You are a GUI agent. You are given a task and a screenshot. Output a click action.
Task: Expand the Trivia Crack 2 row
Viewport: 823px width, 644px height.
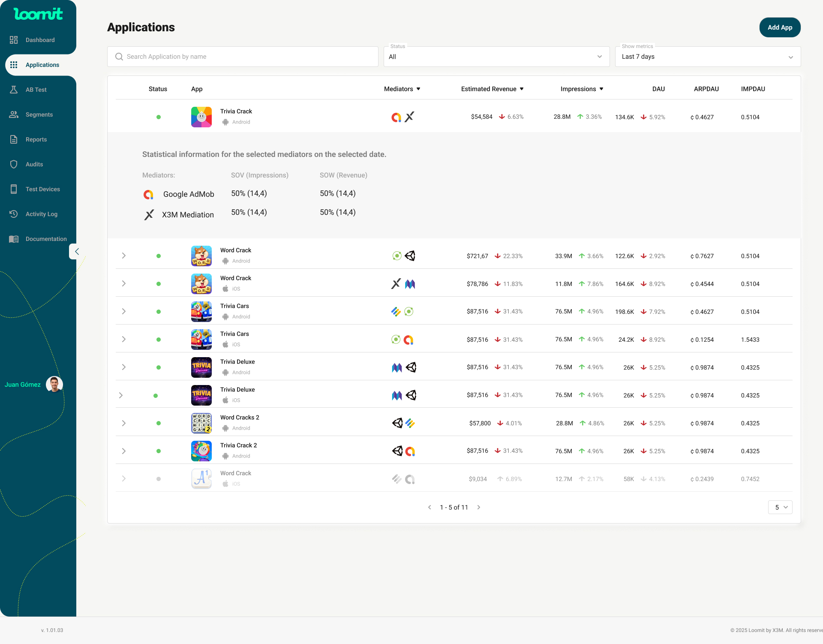pyautogui.click(x=123, y=451)
